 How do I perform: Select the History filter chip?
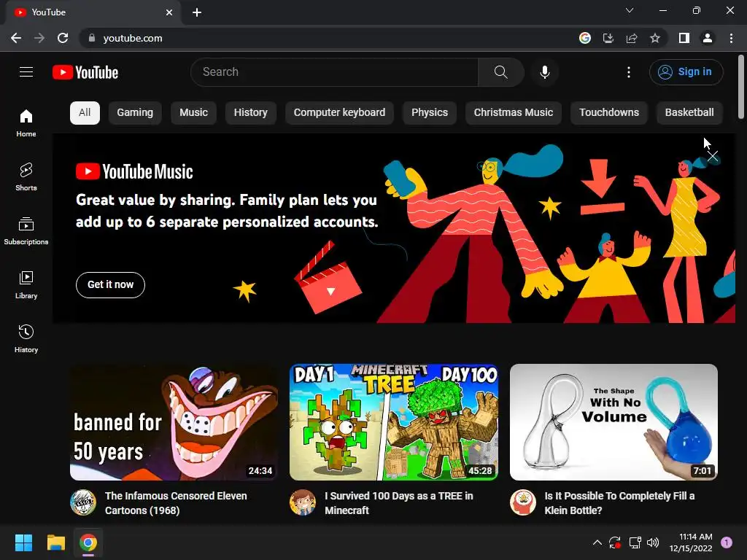tap(251, 113)
